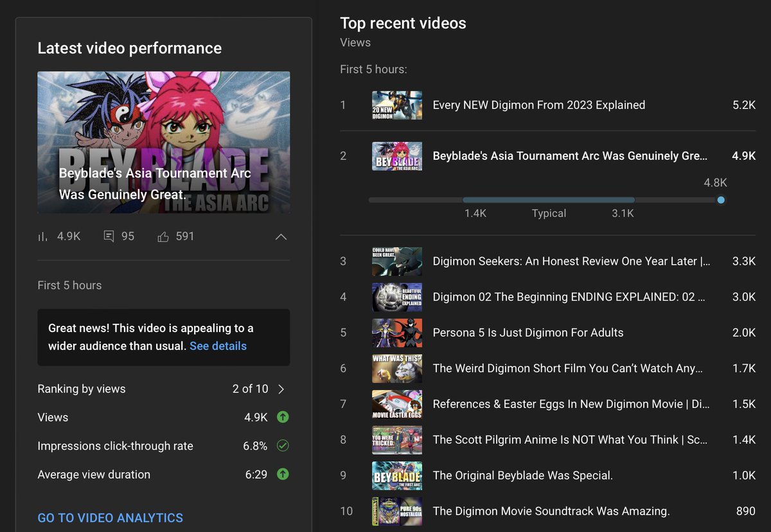Image resolution: width=771 pixels, height=532 pixels.
Task: Click the 'Top recent videos' heading
Action: (403, 23)
